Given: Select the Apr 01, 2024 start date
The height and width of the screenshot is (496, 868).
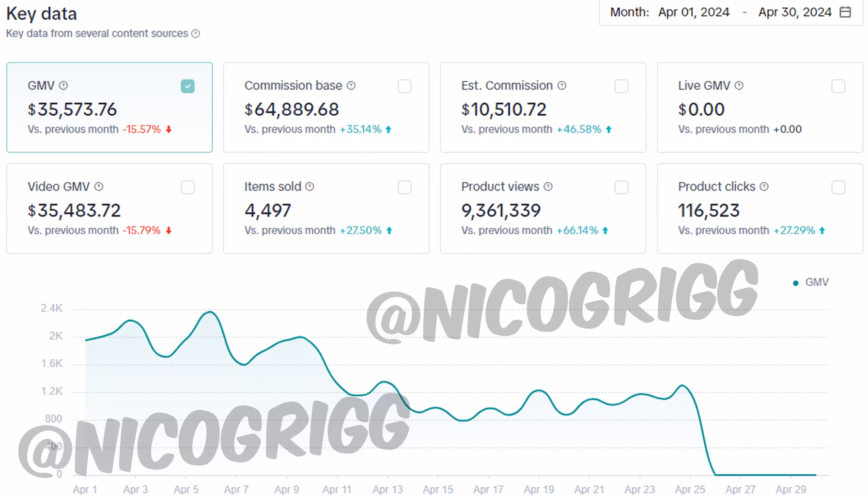Looking at the screenshot, I should pyautogui.click(x=693, y=12).
